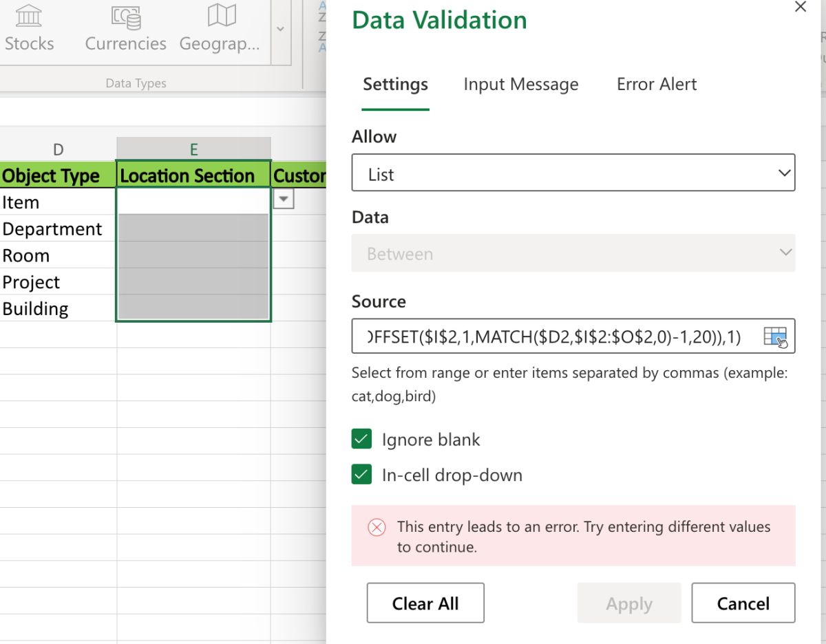Close the Data Validation pane
Image resolution: width=826 pixels, height=644 pixels.
pos(800,7)
